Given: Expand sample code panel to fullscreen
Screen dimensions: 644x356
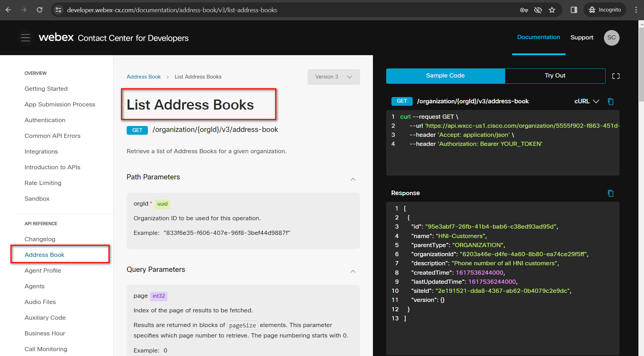Looking at the screenshot, I should (x=616, y=76).
